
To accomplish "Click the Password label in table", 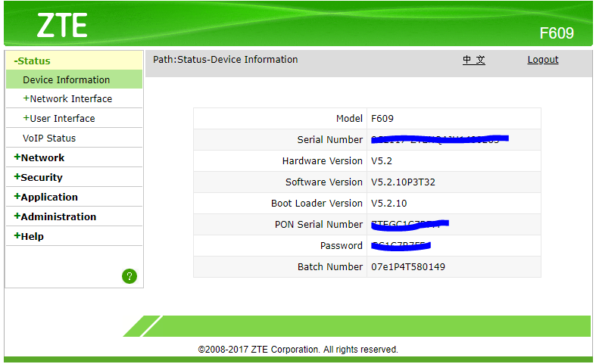I will (342, 246).
